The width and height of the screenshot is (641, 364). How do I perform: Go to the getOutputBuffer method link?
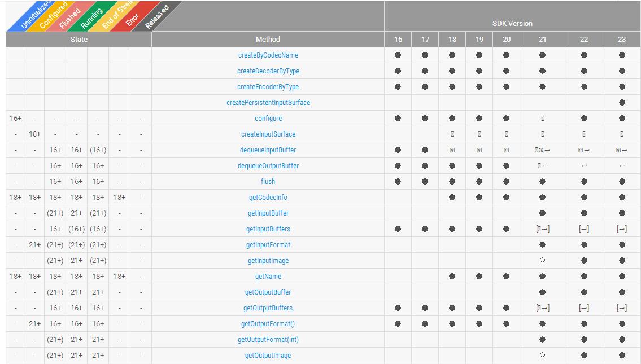click(268, 292)
